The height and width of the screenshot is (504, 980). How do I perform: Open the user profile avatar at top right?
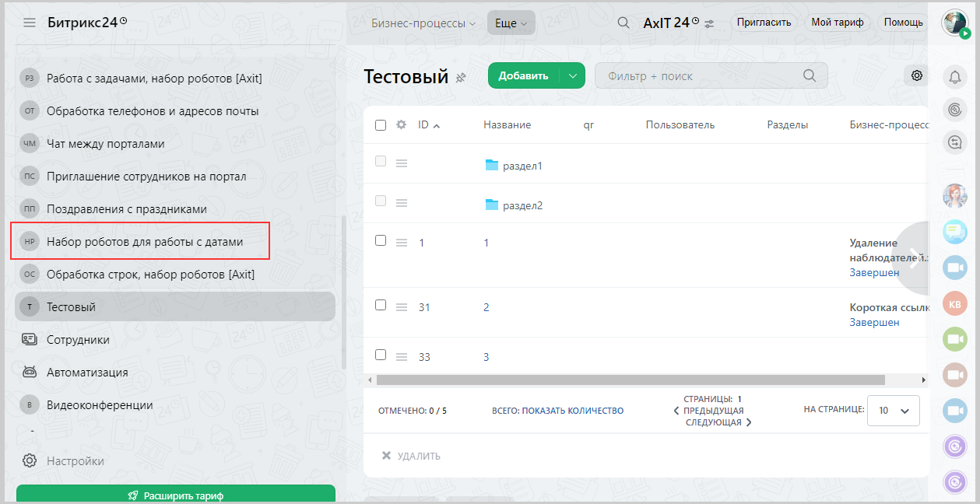(955, 23)
